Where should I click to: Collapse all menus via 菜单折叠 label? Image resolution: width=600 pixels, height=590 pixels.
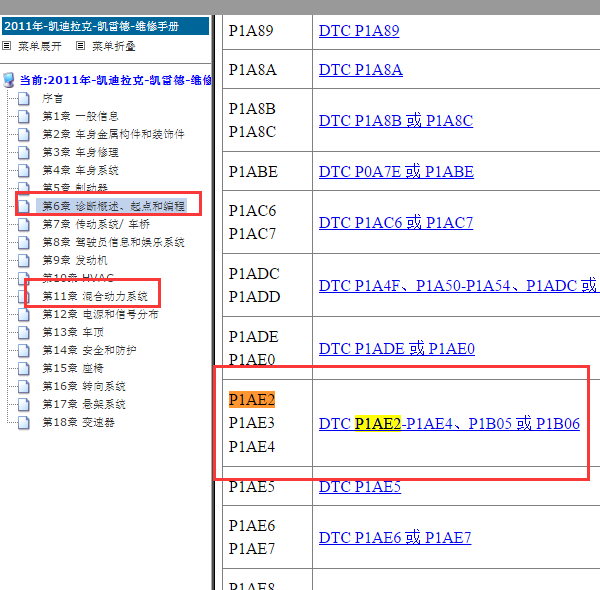pyautogui.click(x=114, y=46)
